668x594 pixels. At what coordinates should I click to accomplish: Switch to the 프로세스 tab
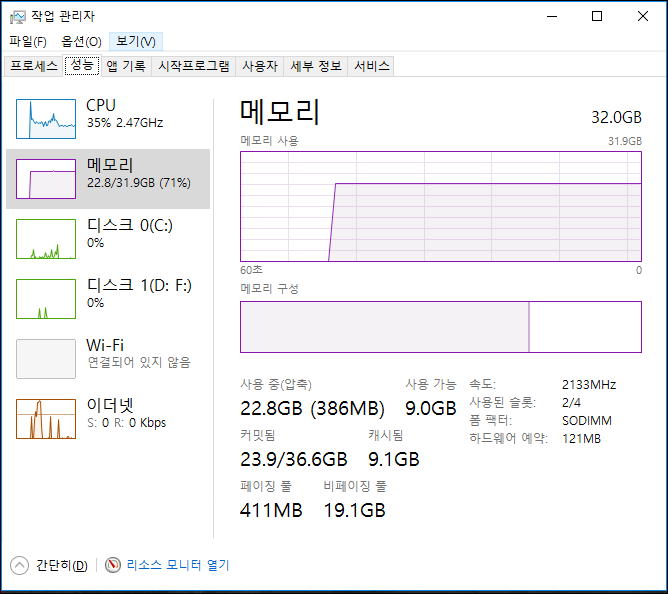[34, 66]
